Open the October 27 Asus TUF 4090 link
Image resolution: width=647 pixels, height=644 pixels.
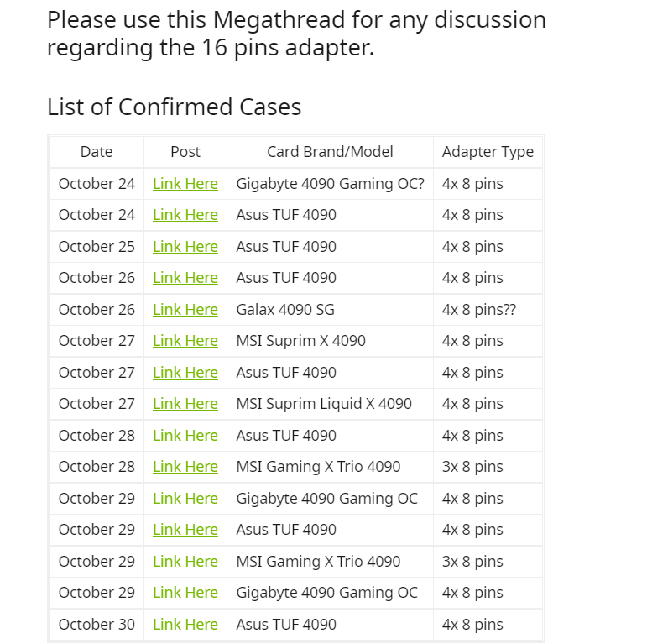click(185, 373)
